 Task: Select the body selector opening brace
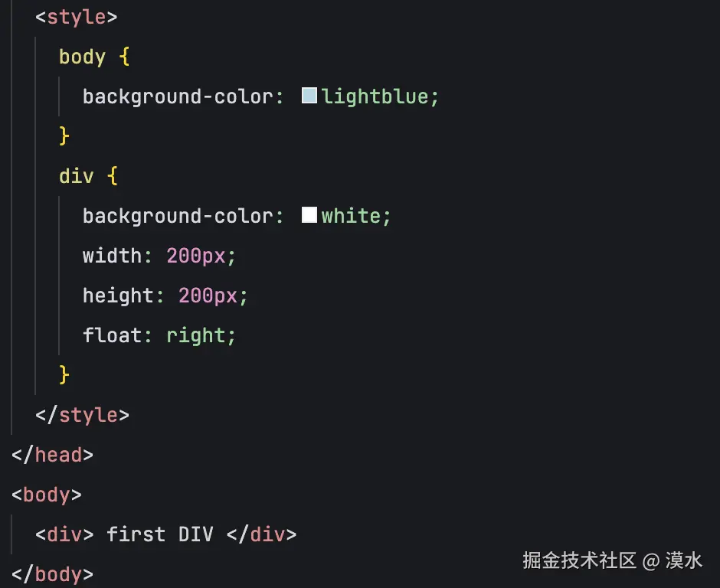click(124, 57)
